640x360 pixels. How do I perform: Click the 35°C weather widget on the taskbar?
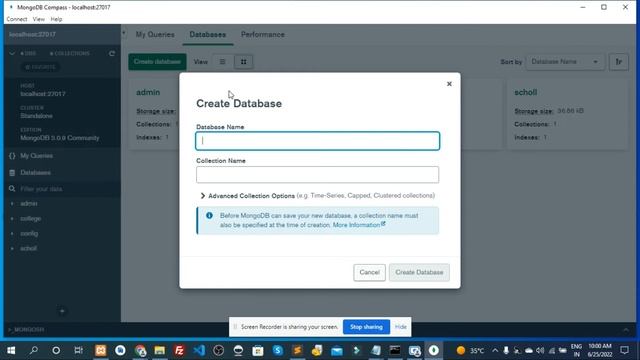point(470,350)
